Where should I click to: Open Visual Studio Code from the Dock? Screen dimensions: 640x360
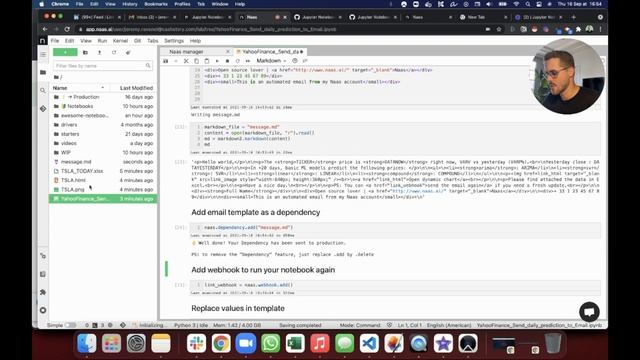click(x=369, y=343)
